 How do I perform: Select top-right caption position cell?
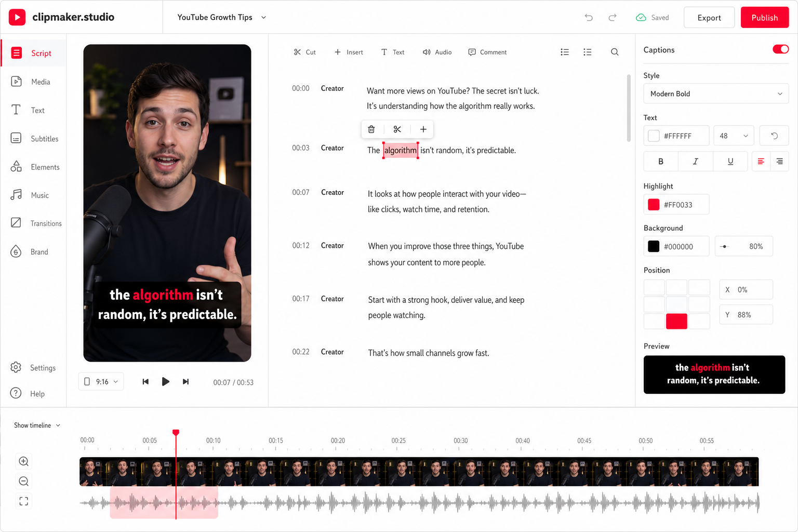pos(699,287)
